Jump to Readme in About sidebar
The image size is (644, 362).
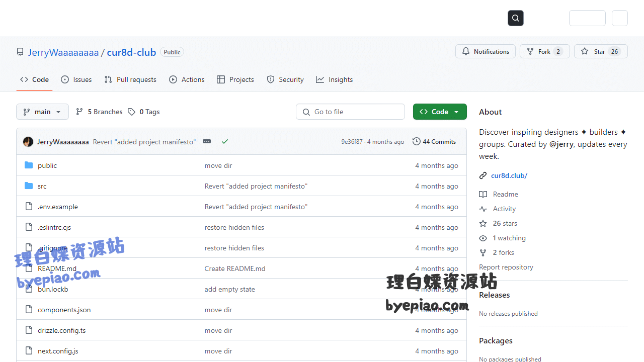pos(506,194)
